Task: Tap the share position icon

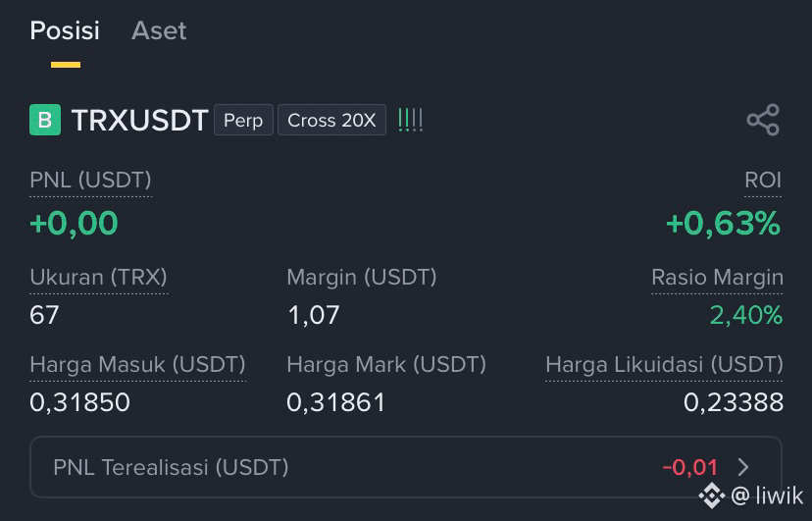Action: tap(763, 120)
